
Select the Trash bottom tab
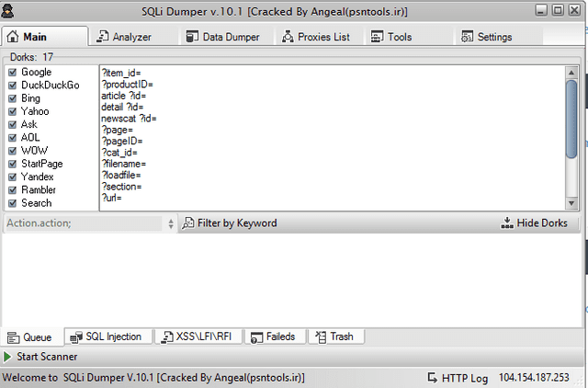336,337
